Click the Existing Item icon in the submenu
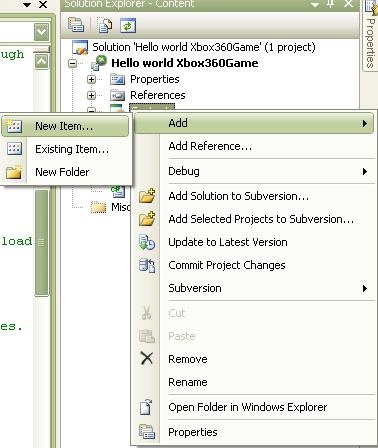The height and width of the screenshot is (448, 378). pos(14,149)
